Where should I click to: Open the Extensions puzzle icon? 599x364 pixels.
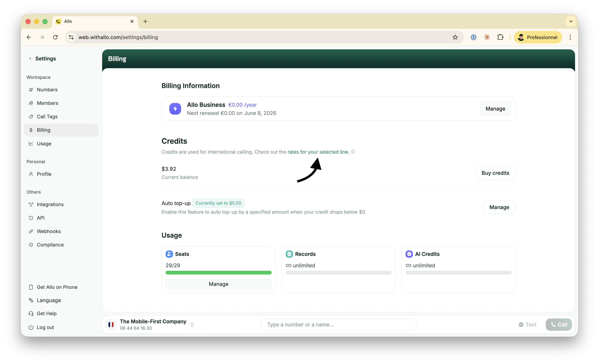500,37
